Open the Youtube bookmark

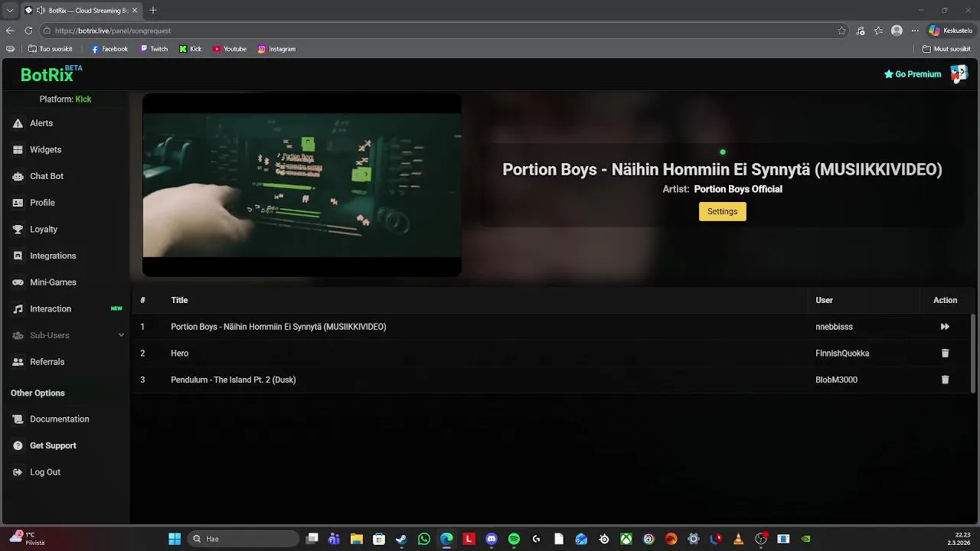click(x=230, y=49)
